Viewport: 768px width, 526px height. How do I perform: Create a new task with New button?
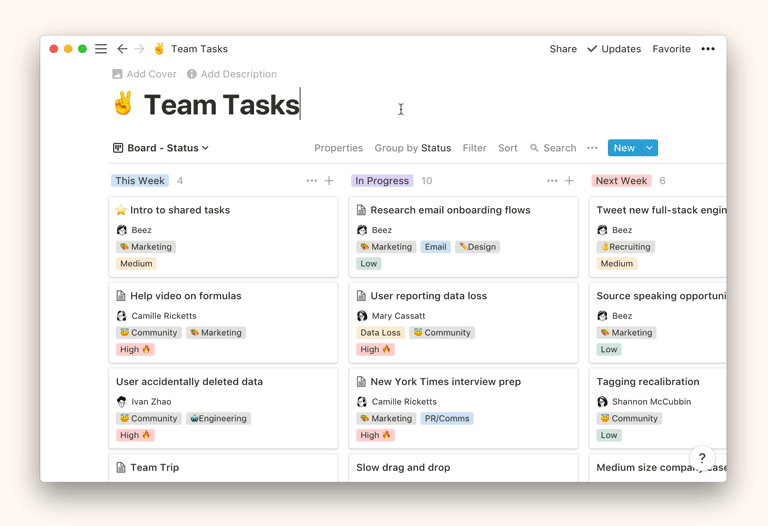point(624,148)
